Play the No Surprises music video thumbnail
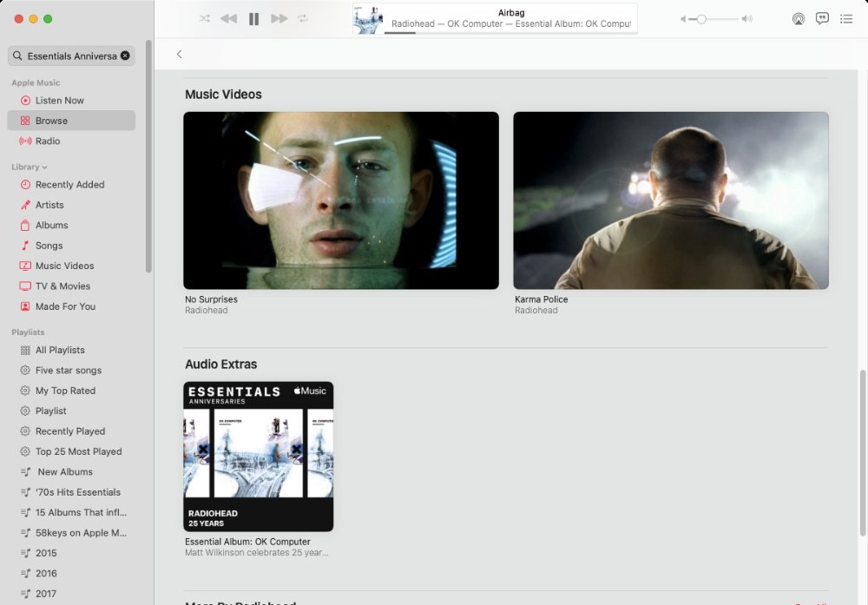The height and width of the screenshot is (605, 868). point(341,201)
